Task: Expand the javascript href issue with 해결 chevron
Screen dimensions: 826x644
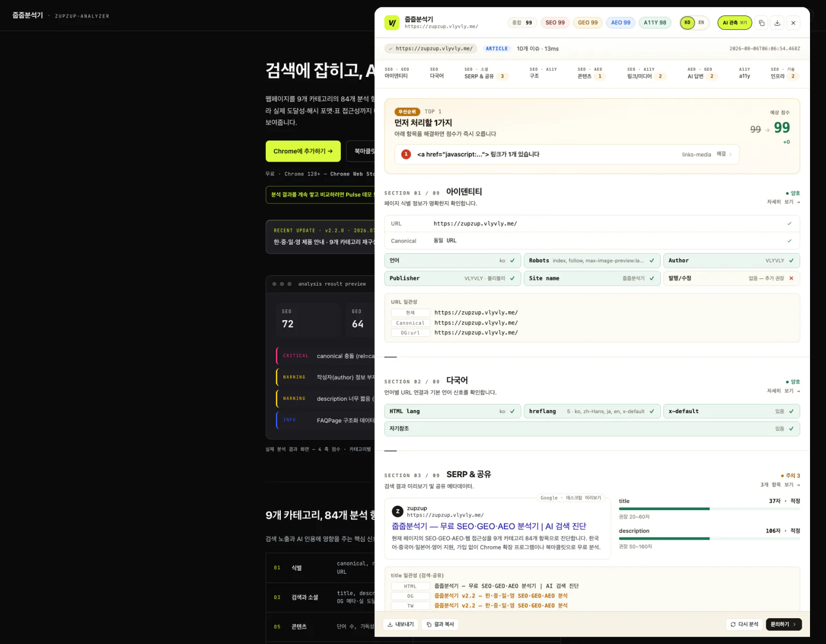Action: click(724, 154)
